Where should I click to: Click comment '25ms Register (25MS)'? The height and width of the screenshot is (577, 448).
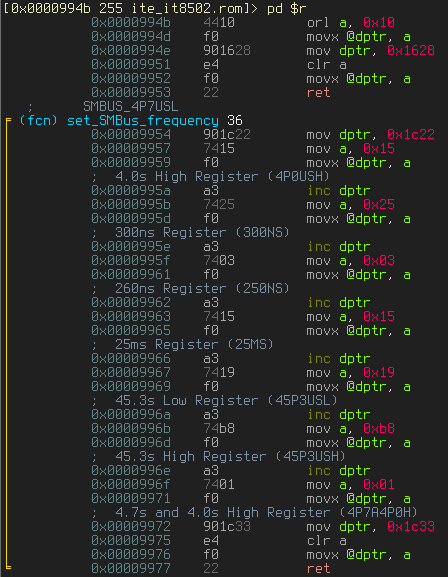pos(194,344)
